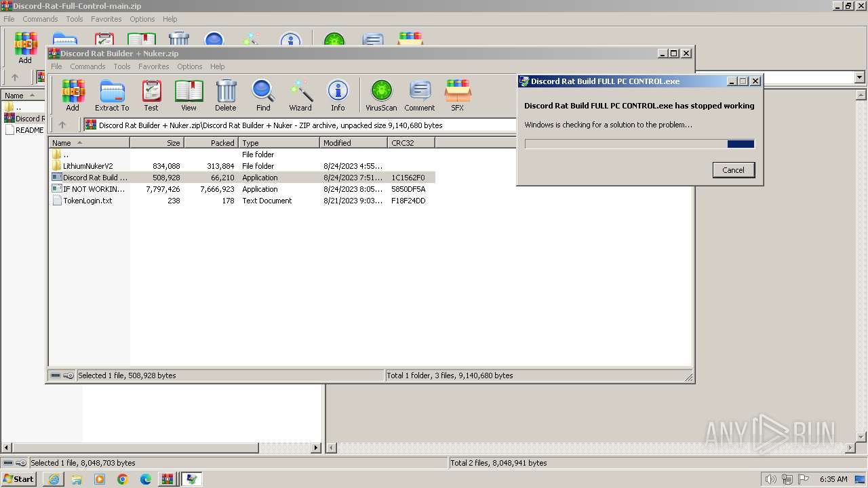Click the Start button
Screen dimensions: 868x488
18,479
